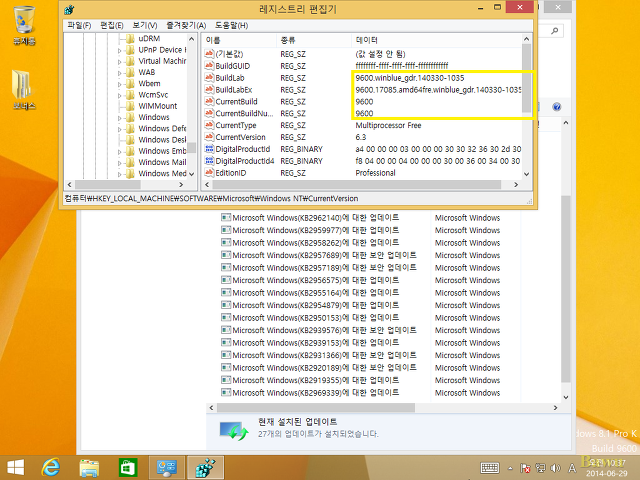
Task: Open the touch keyboard tray icon
Action: [x=489, y=468]
